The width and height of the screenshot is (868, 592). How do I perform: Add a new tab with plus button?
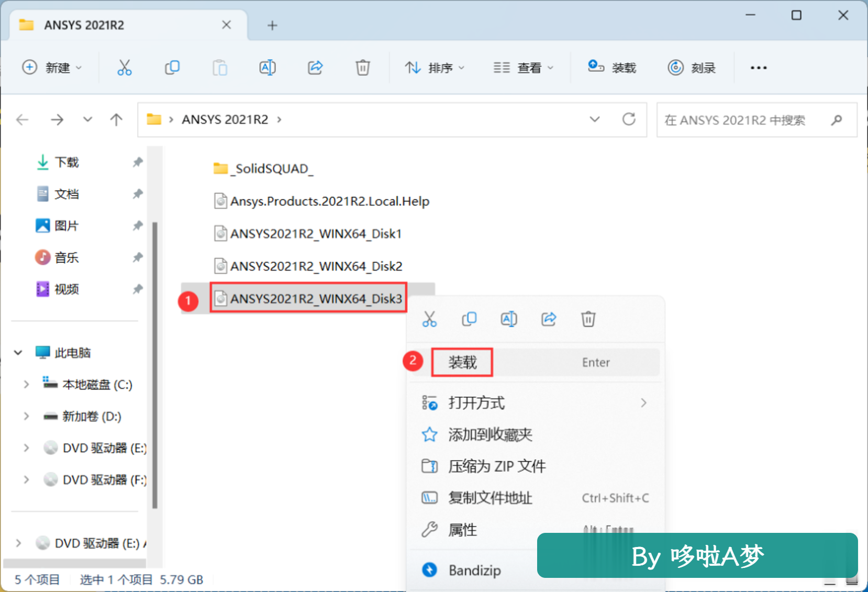[272, 25]
